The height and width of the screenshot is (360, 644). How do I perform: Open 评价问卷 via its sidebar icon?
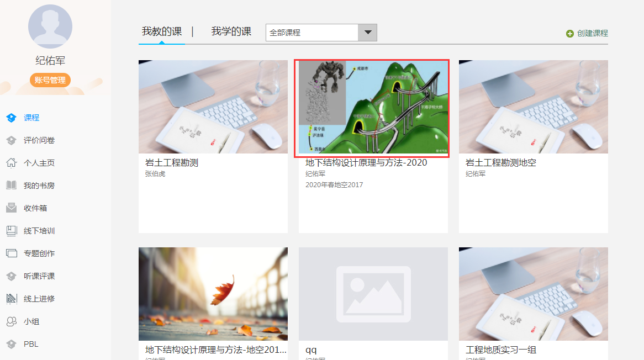click(11, 140)
